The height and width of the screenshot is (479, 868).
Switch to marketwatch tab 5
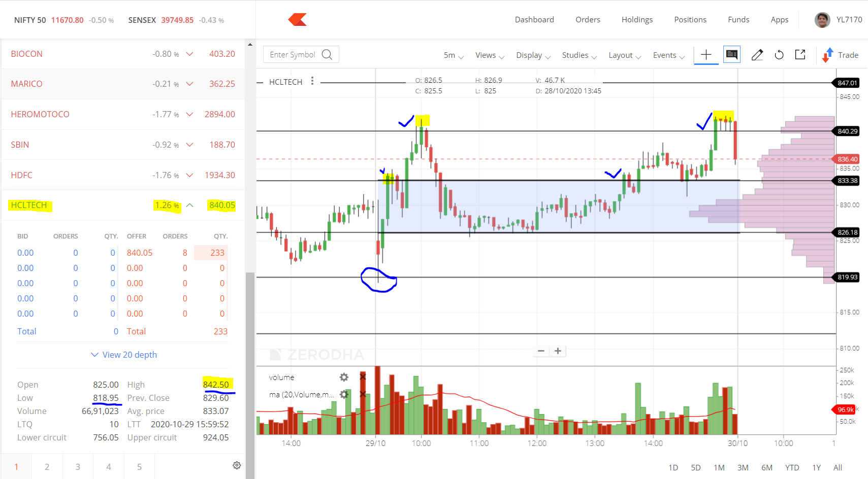[139, 467]
